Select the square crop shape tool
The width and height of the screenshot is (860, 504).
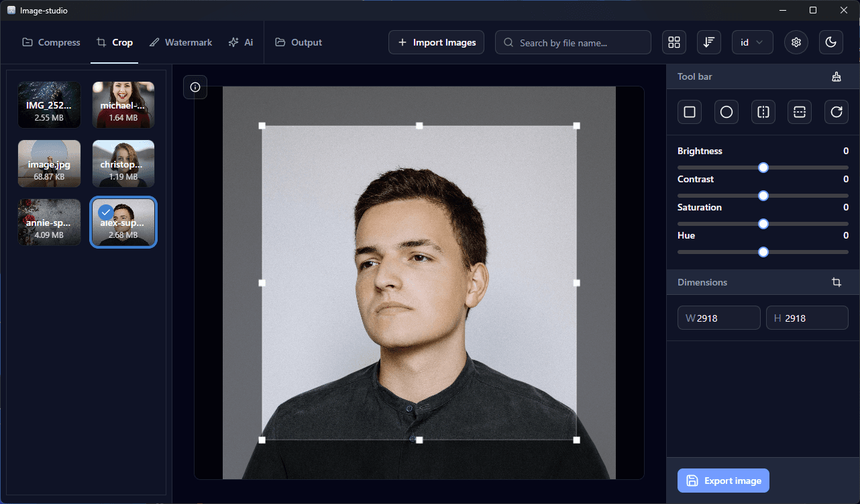coord(689,112)
